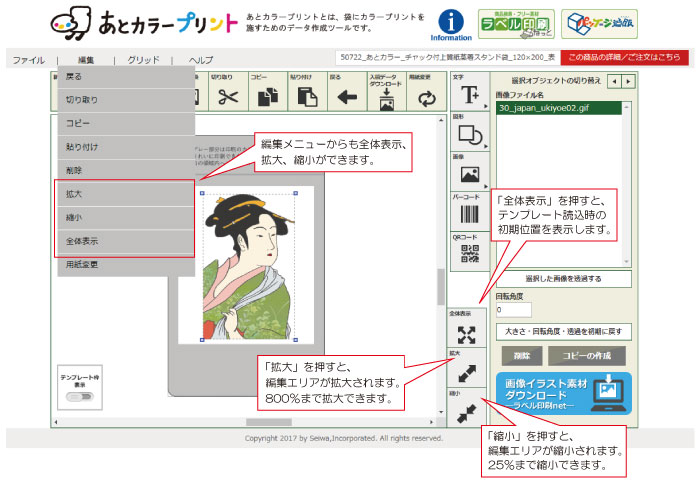Open the ファイル menu

click(x=29, y=60)
